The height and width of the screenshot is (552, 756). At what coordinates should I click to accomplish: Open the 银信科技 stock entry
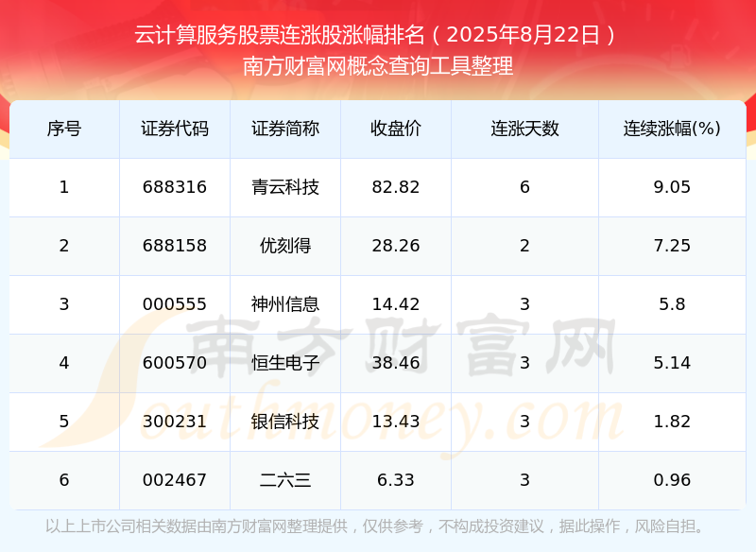click(285, 422)
